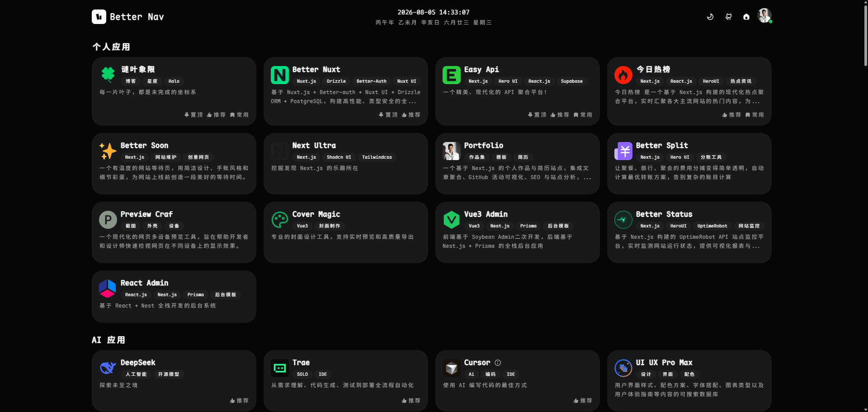Open the Better Split card title

[x=662, y=145]
